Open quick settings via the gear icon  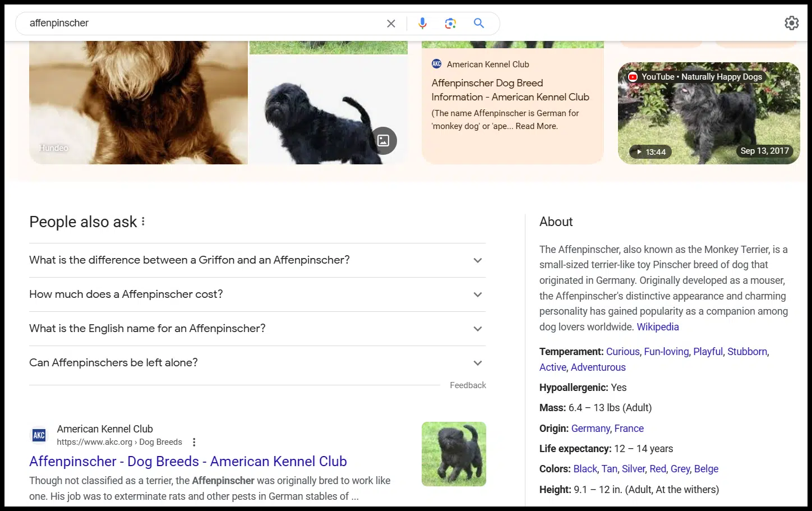pyautogui.click(x=791, y=23)
